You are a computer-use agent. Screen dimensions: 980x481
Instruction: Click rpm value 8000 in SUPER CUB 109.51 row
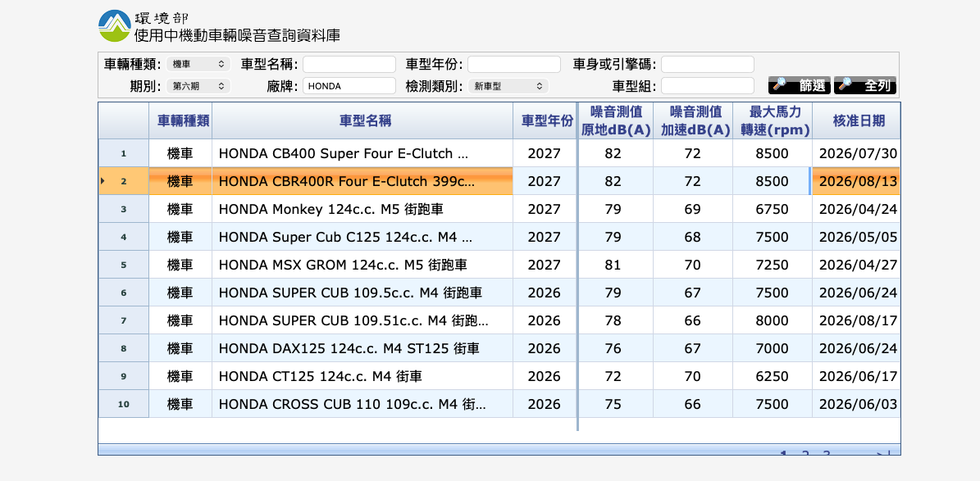[772, 321]
